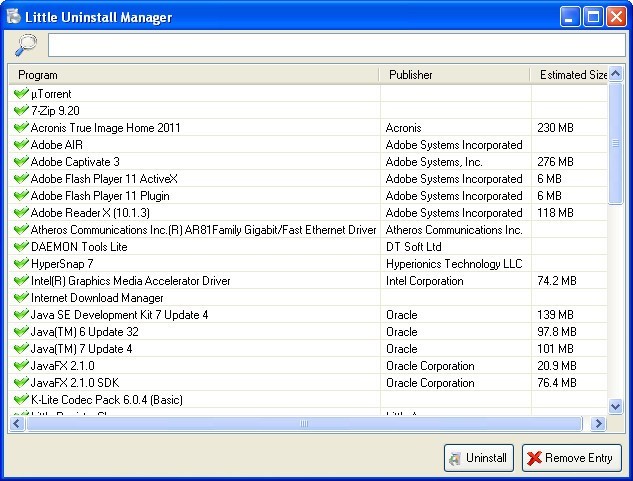Select the Internet Download Manager entry
This screenshot has width=633, height=481.
point(97,298)
